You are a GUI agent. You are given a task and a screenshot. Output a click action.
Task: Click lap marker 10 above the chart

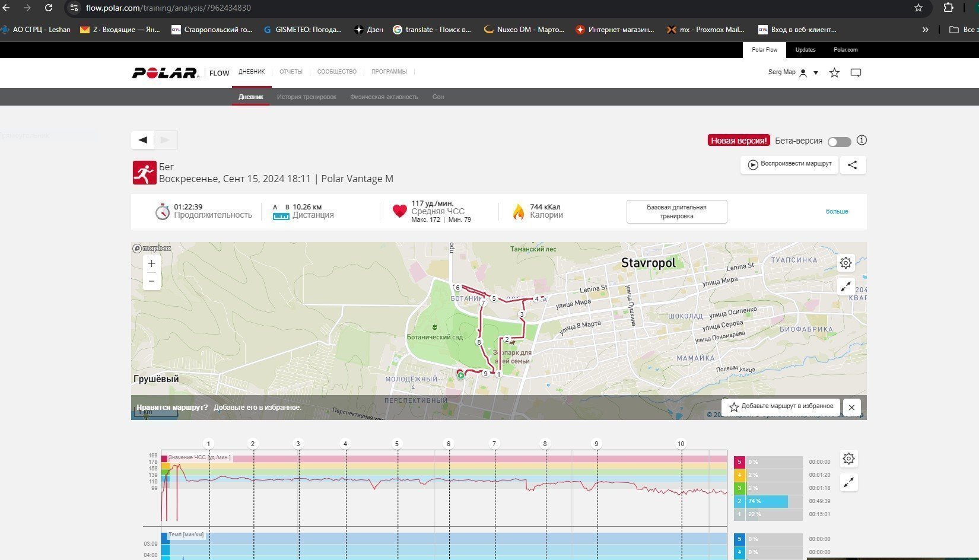point(681,444)
